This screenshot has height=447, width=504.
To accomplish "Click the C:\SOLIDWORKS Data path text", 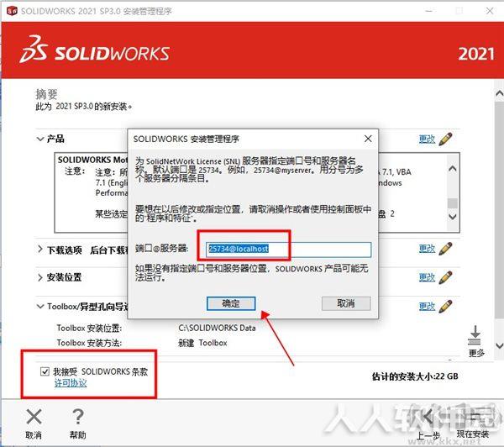I will pyautogui.click(x=217, y=328).
